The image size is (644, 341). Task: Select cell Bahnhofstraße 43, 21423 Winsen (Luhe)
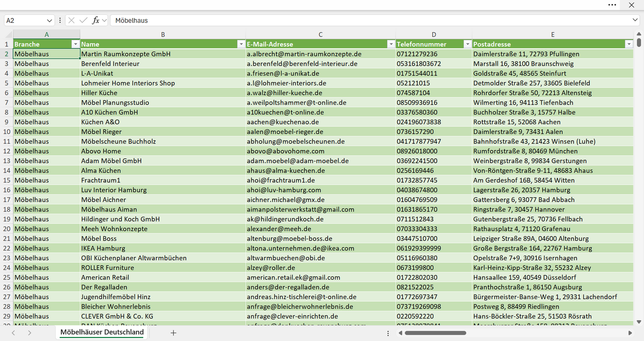pyautogui.click(x=553, y=142)
